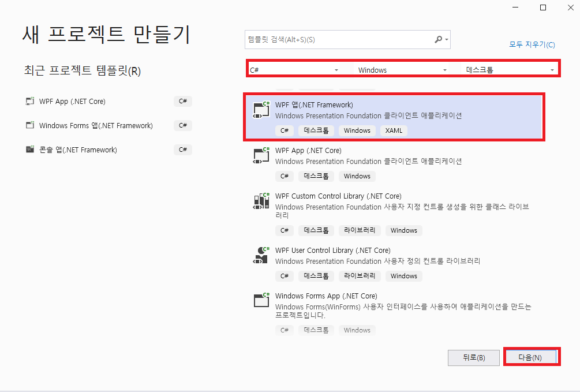Click the WPF 앱(.NET Framework) template icon
Screen dimensions: 580x392
(261, 110)
